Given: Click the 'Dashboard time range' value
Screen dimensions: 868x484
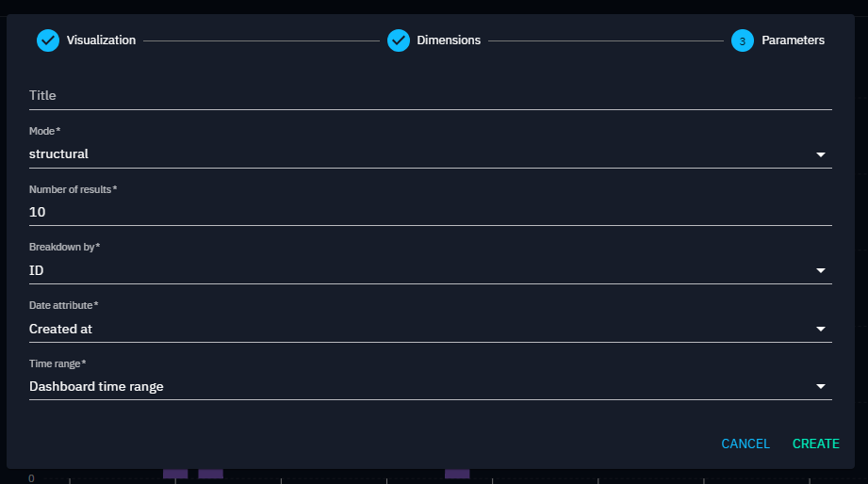Looking at the screenshot, I should (96, 386).
